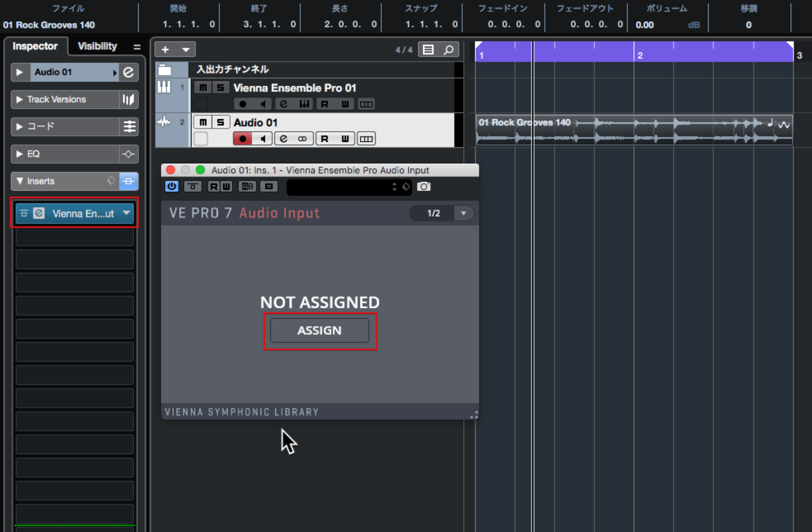Collapse the Inserts section
Viewport: 812px width, 532px height.
coord(20,181)
